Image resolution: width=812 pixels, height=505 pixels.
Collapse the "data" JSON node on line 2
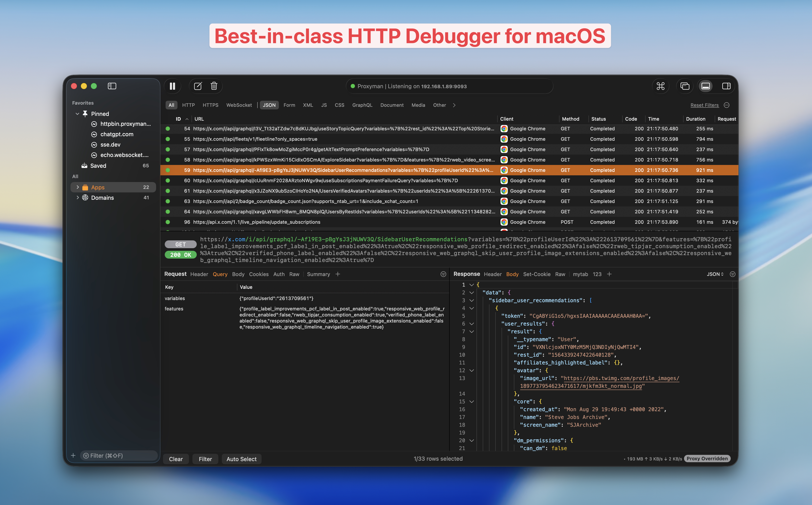(472, 293)
